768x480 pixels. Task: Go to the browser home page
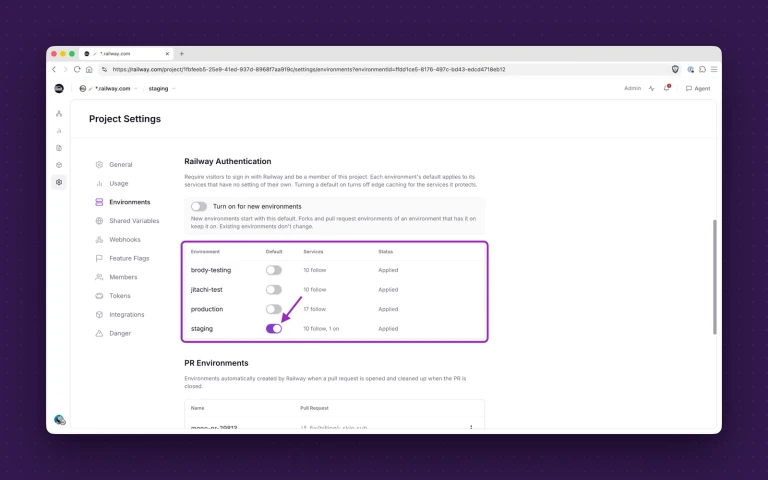point(89,70)
